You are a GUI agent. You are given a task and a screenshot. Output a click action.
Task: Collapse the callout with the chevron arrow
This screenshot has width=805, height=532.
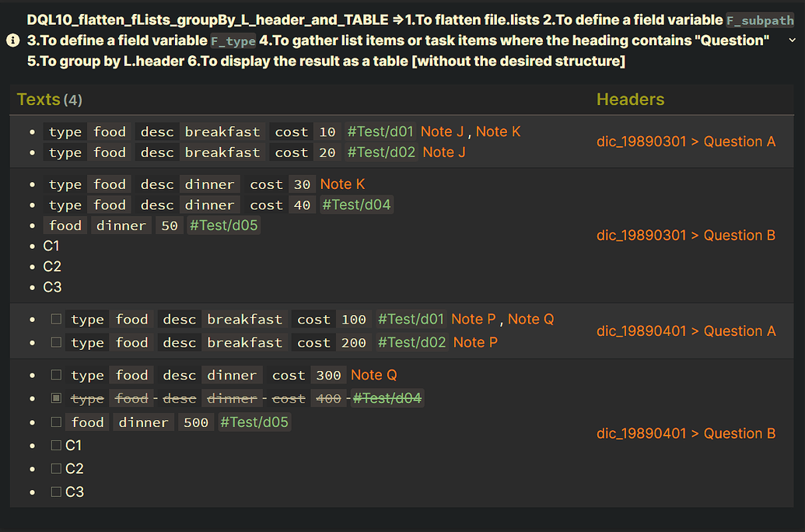pyautogui.click(x=793, y=40)
